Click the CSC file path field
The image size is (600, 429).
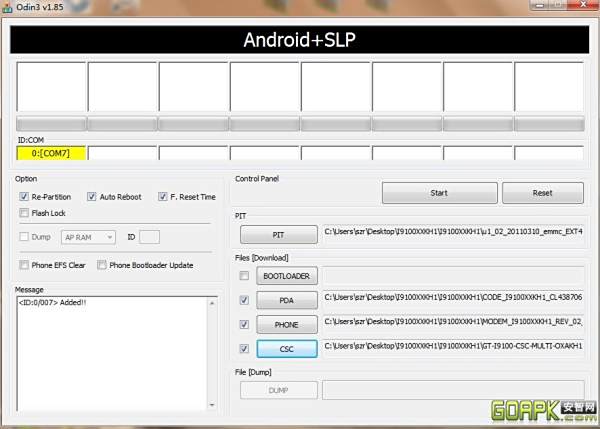(x=453, y=347)
